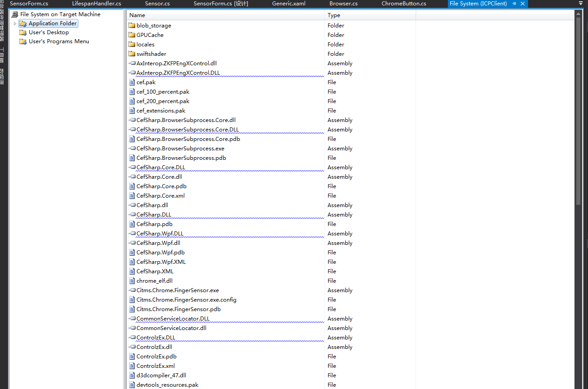Click the User's Programs Menu folder icon
This screenshot has width=588, height=389.
[23, 41]
